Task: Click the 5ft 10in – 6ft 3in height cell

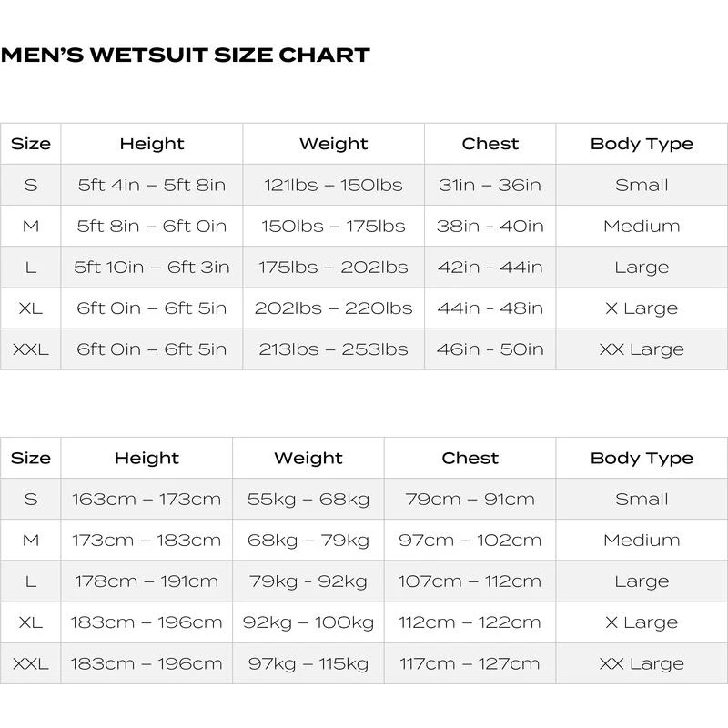Action: 152,268
